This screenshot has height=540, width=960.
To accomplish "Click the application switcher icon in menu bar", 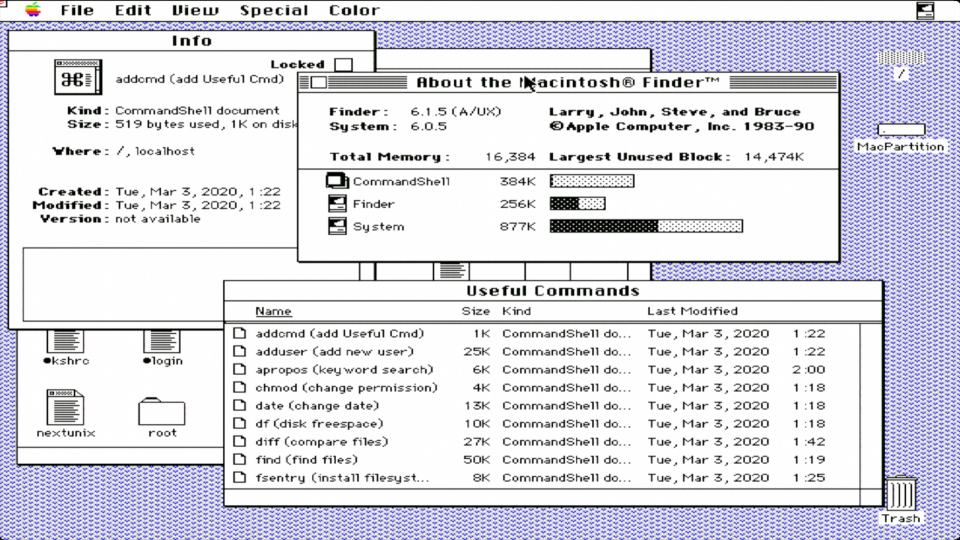I will pos(925,10).
